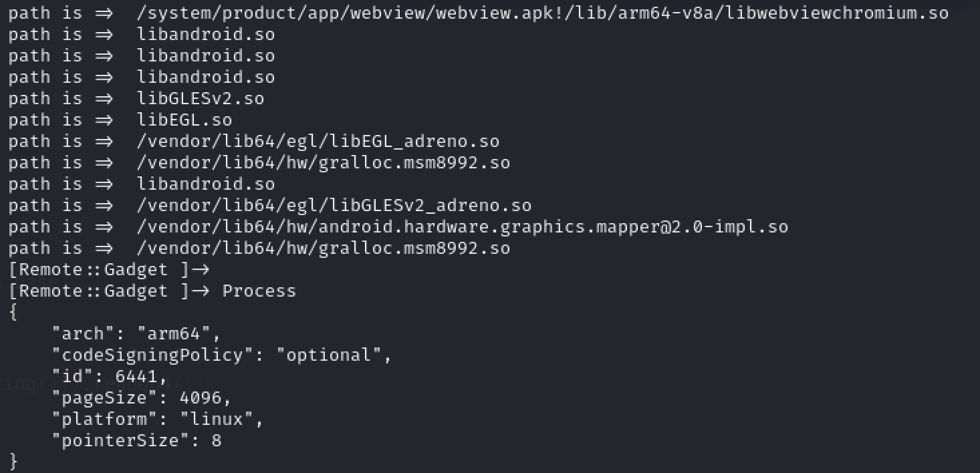This screenshot has width=980, height=473.
Task: Select the libEGL_adreno.so vendor path
Action: [x=318, y=141]
